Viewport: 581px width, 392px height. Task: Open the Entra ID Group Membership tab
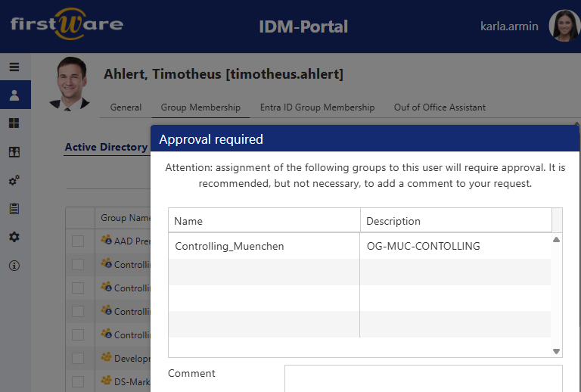coord(317,107)
